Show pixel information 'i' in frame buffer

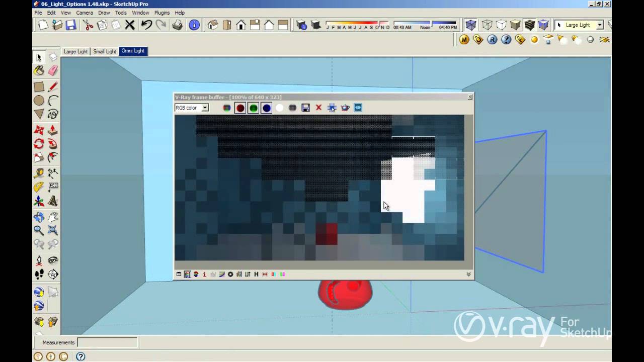click(204, 274)
